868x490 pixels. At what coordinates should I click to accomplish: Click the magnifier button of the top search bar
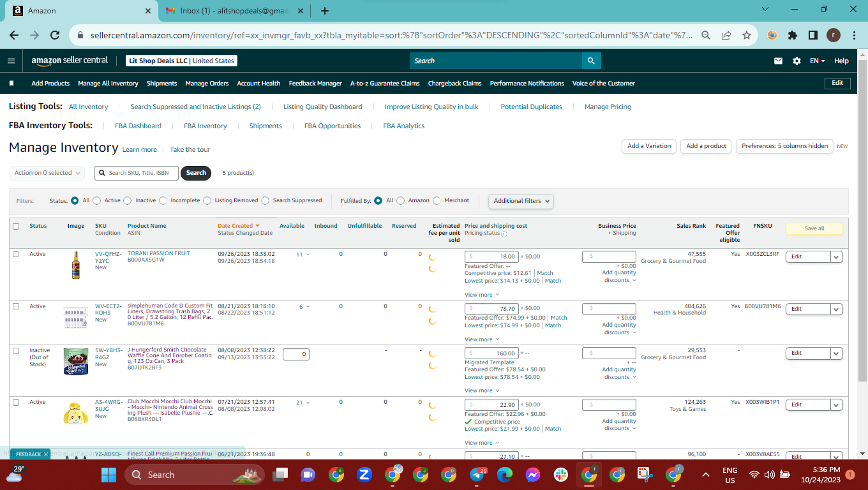click(591, 61)
